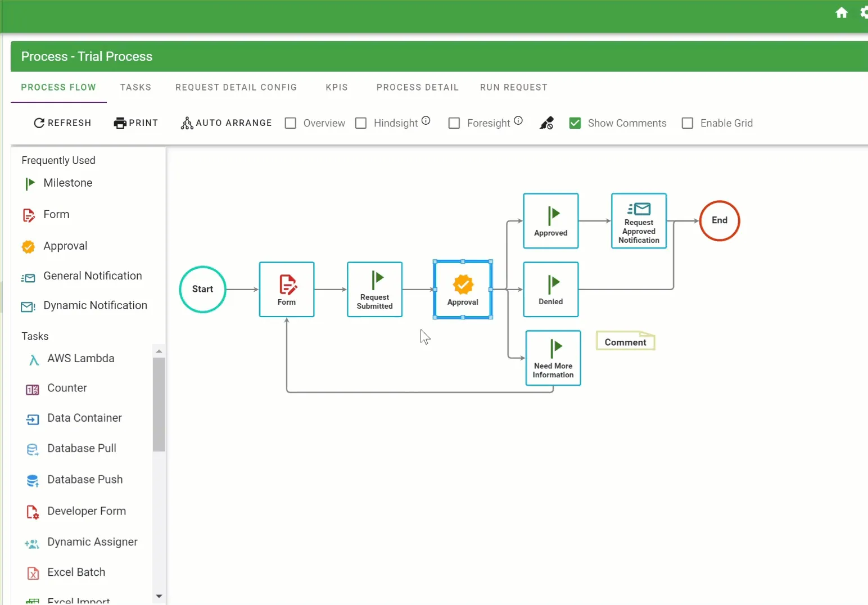Select the Milestone element in Frequently Used
The image size is (868, 605).
(x=67, y=183)
